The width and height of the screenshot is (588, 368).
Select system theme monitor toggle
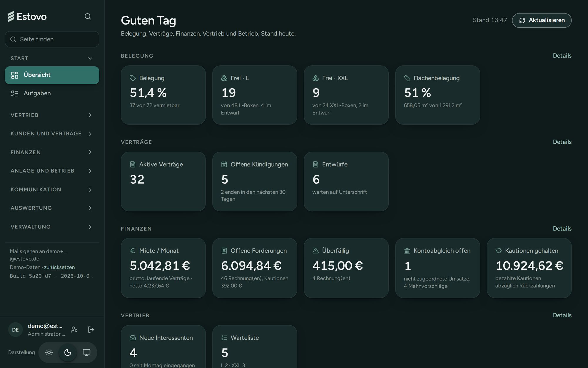[86, 352]
